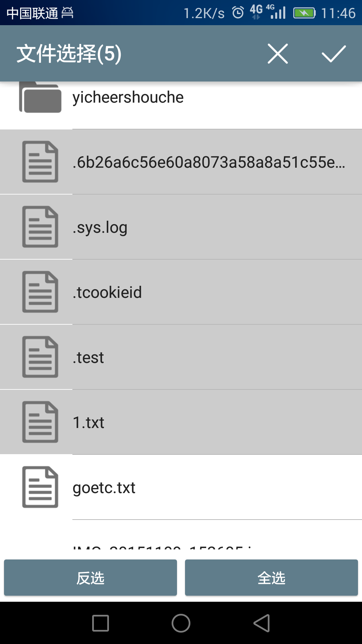Viewport: 362px width, 644px height.
Task: Open the yicheershouche folder icon
Action: point(40,97)
